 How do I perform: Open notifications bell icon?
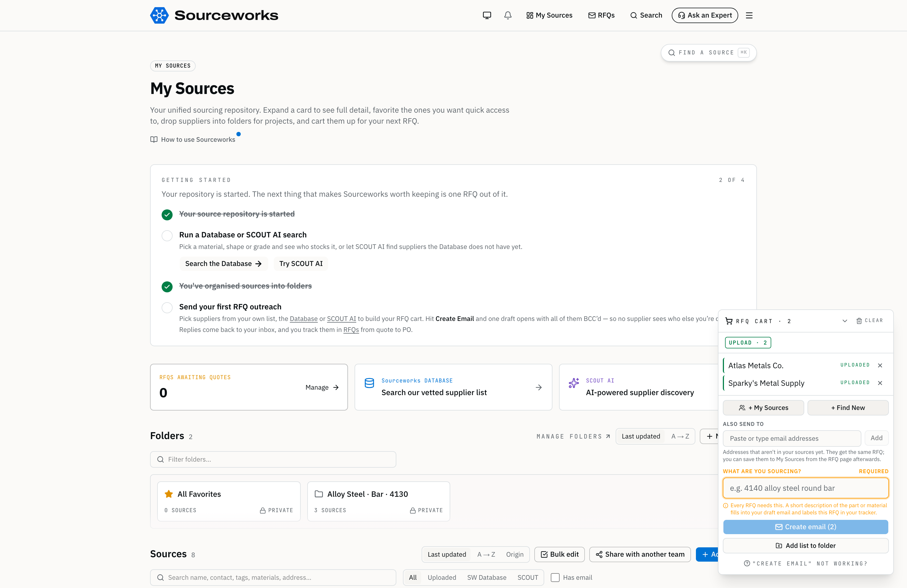(508, 15)
